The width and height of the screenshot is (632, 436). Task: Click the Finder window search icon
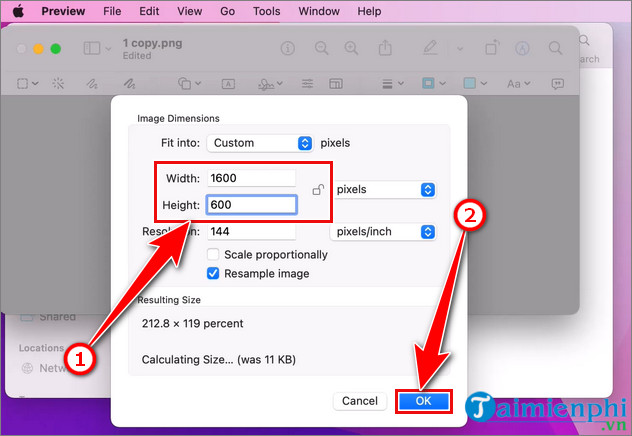point(584,40)
